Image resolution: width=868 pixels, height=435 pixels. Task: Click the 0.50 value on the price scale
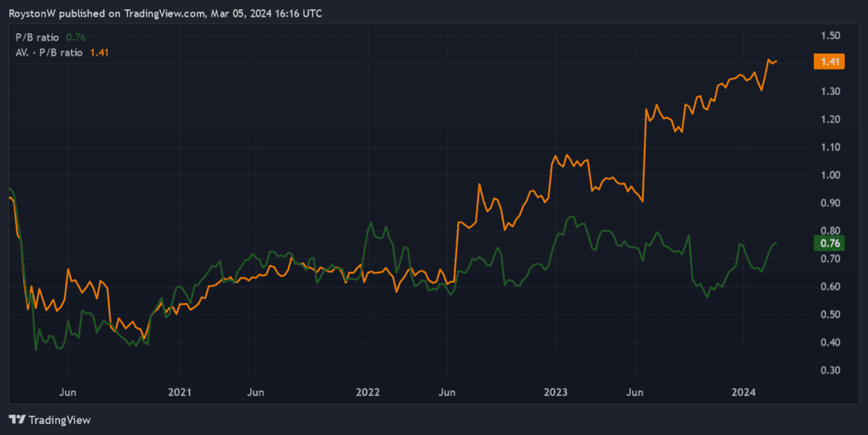click(x=830, y=315)
